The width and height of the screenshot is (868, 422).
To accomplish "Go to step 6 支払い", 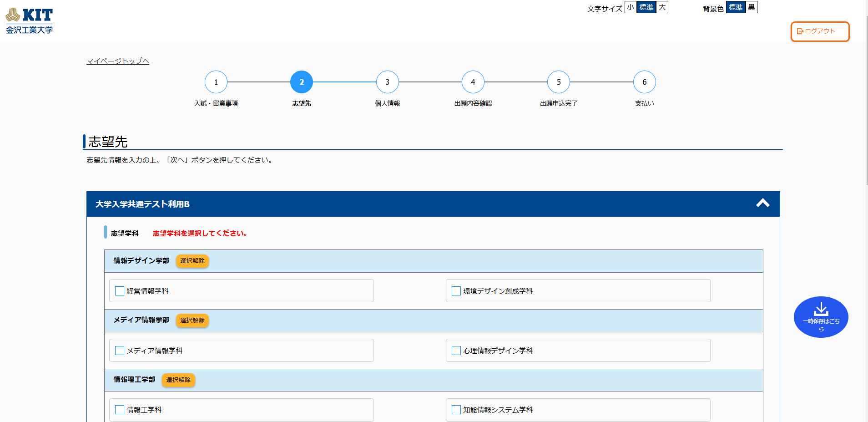I will pos(645,82).
